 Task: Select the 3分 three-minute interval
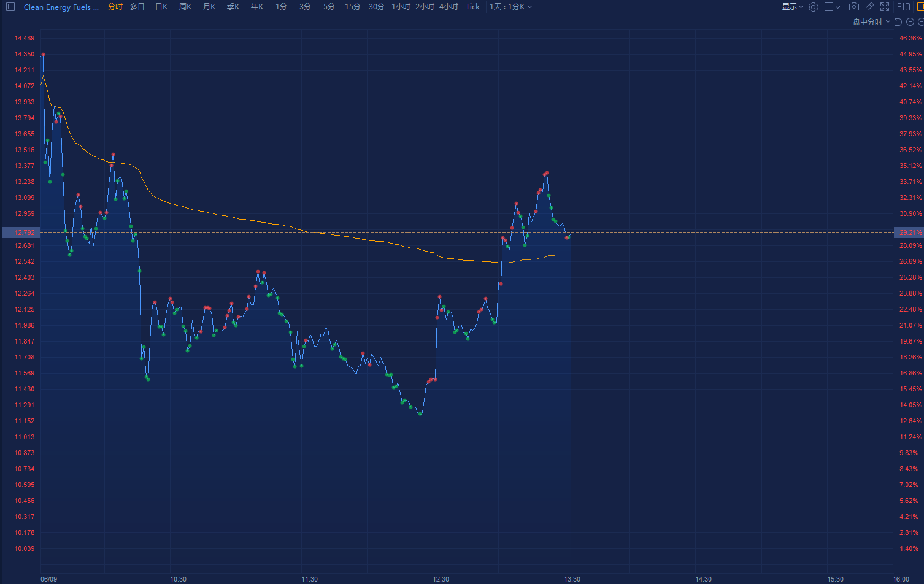coord(305,7)
